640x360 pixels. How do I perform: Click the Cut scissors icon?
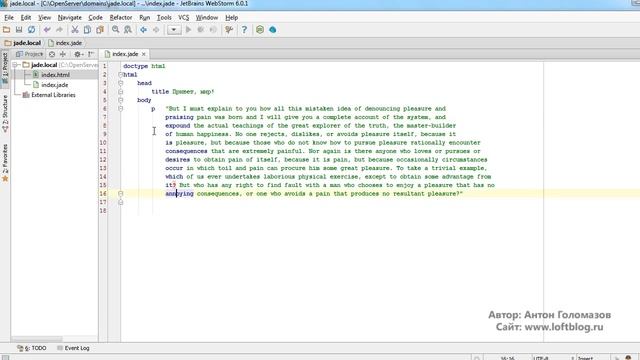[75, 29]
